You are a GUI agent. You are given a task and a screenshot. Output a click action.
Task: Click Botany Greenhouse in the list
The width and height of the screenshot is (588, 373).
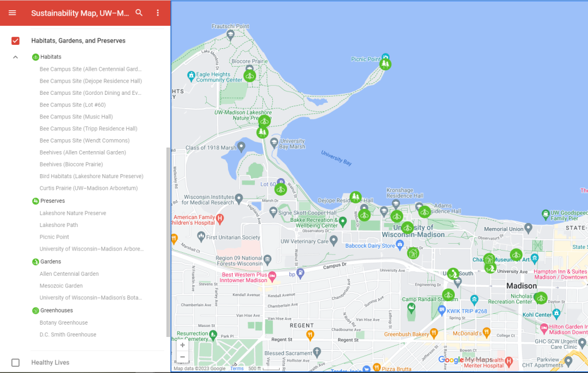click(64, 323)
